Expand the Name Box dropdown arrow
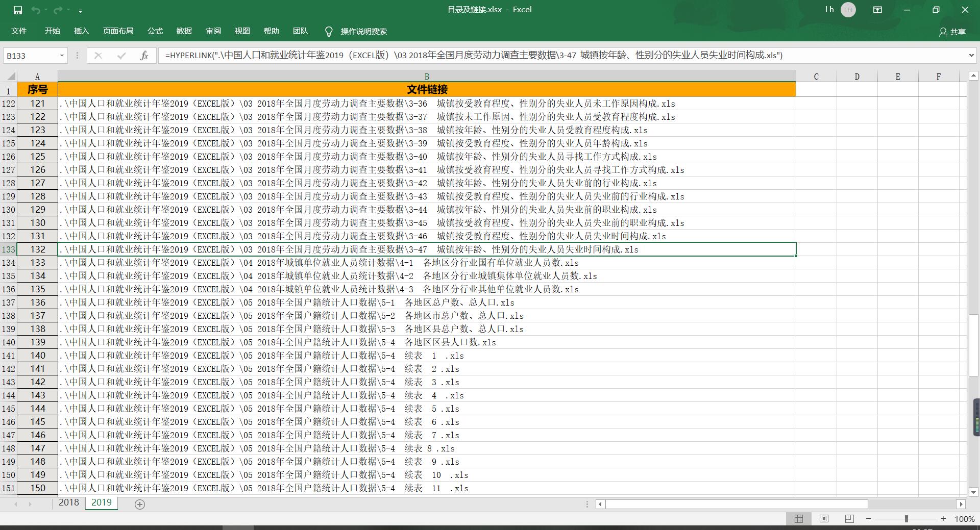The image size is (980, 530). (x=62, y=56)
